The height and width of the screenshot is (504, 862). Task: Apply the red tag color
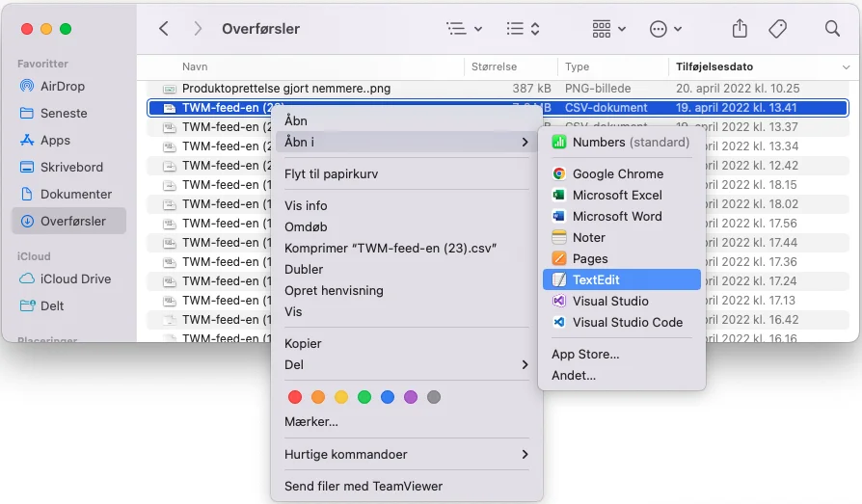click(x=295, y=397)
